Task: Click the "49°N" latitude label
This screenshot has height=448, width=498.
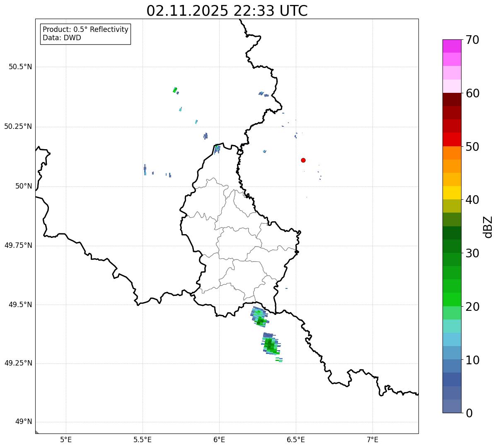Action: (24, 422)
